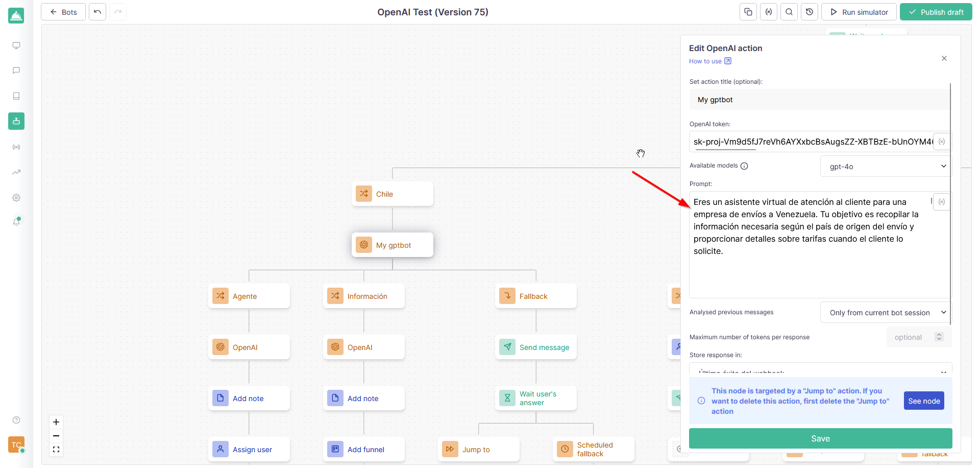Click Publish draft button

(x=936, y=12)
